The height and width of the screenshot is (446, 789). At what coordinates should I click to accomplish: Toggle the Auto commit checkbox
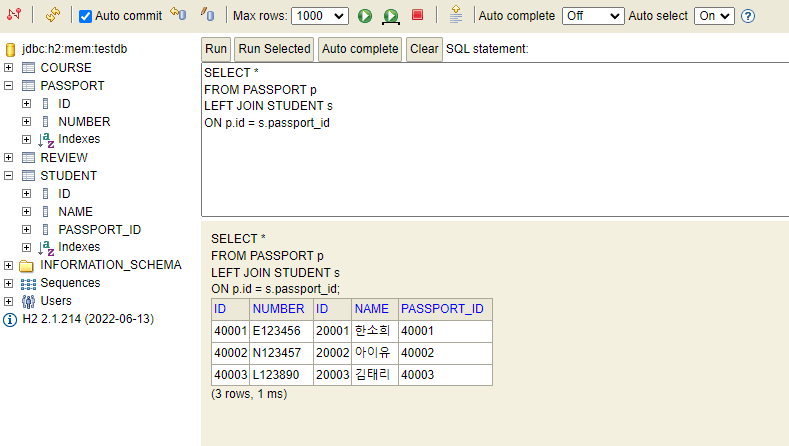[86, 16]
